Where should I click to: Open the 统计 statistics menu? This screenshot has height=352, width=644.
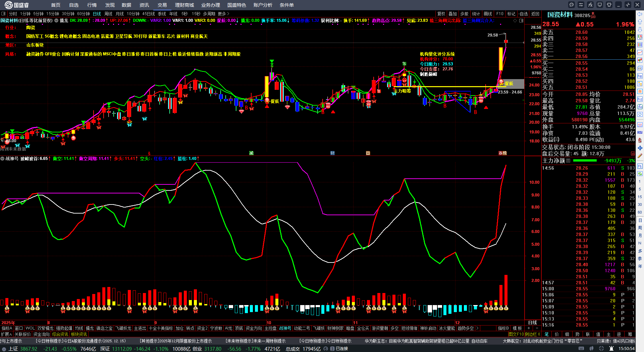[x=476, y=14]
